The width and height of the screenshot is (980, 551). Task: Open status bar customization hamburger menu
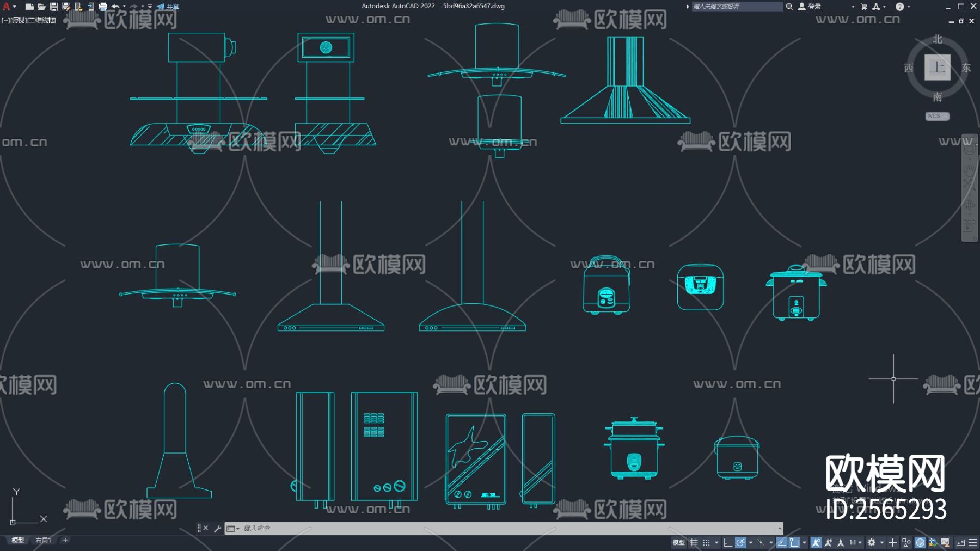(x=973, y=542)
